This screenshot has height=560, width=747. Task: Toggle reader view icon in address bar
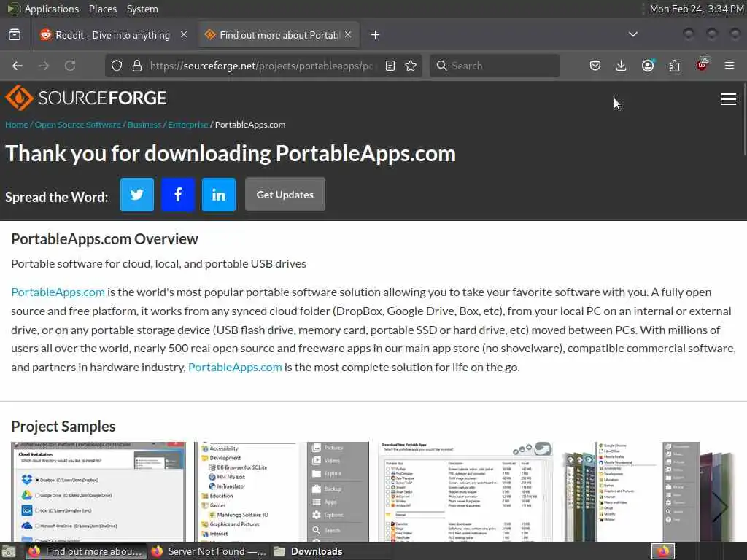click(390, 66)
